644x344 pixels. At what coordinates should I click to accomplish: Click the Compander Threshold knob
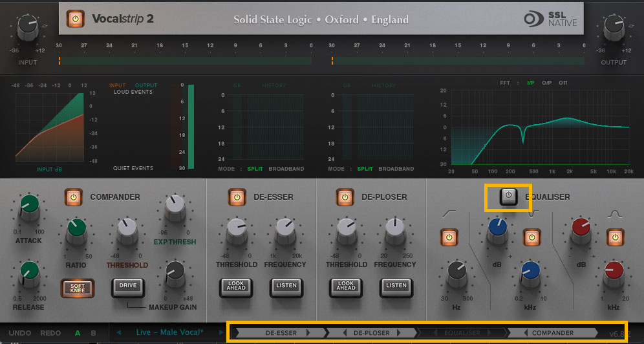point(127,231)
